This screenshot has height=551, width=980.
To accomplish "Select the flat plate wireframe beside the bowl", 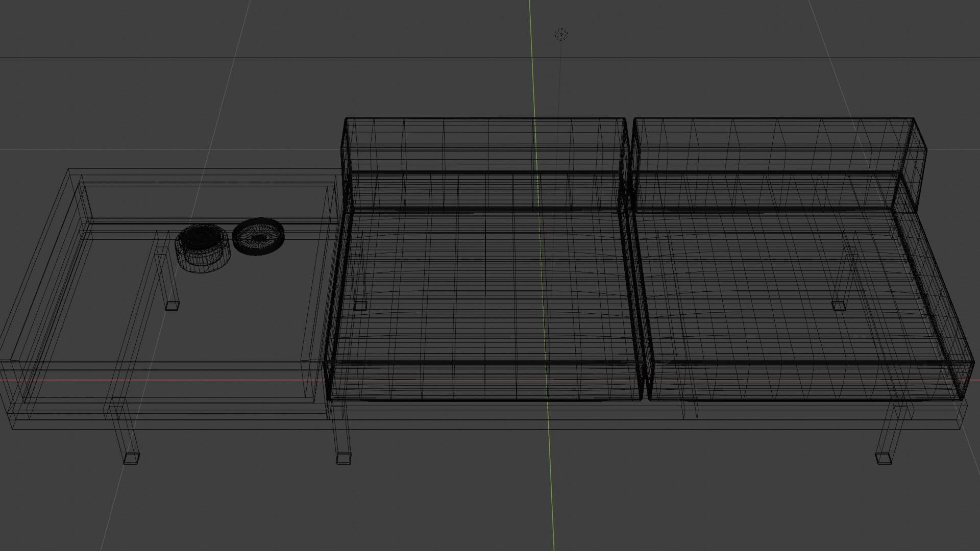I will [258, 237].
